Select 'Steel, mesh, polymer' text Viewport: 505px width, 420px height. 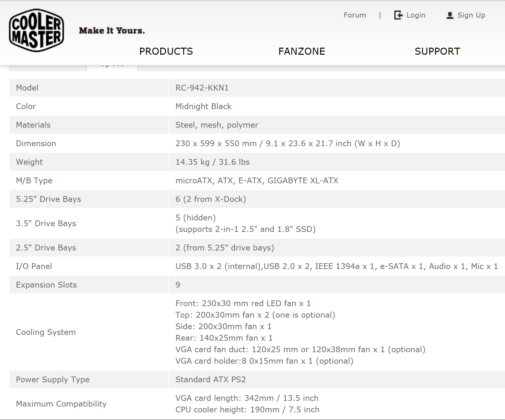(217, 125)
